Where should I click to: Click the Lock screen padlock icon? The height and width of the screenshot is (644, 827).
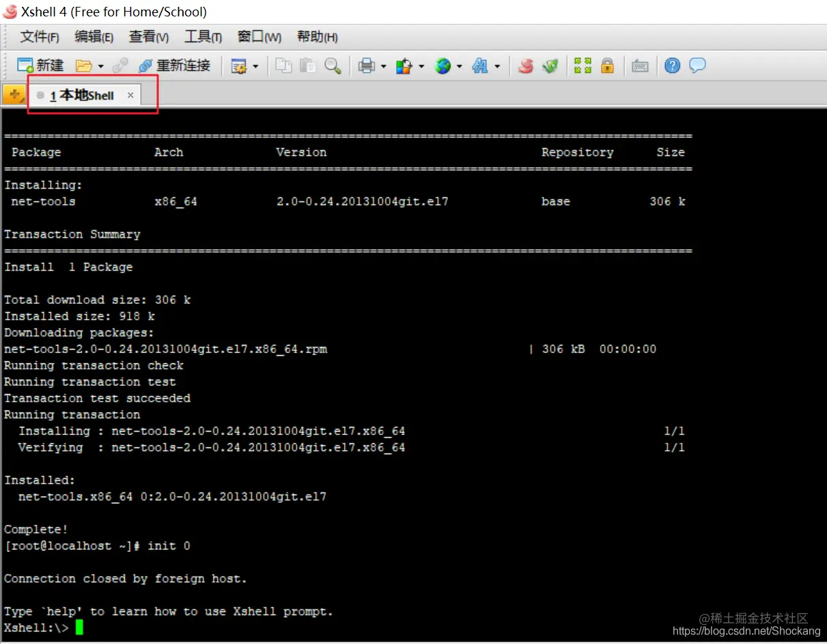[x=606, y=66]
